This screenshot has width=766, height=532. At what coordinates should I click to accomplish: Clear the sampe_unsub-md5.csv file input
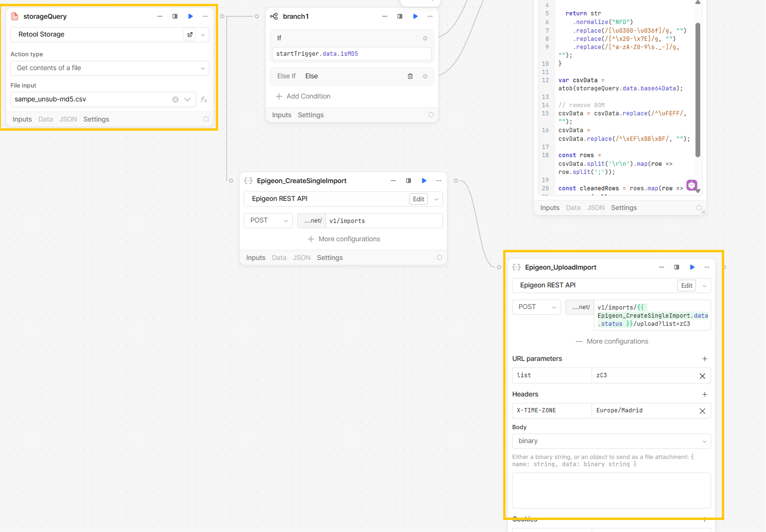175,99
